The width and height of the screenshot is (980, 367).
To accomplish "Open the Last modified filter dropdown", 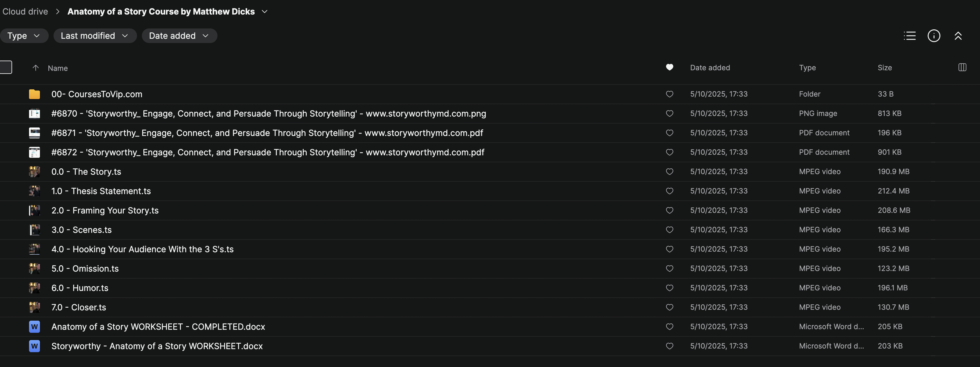I will (x=95, y=36).
